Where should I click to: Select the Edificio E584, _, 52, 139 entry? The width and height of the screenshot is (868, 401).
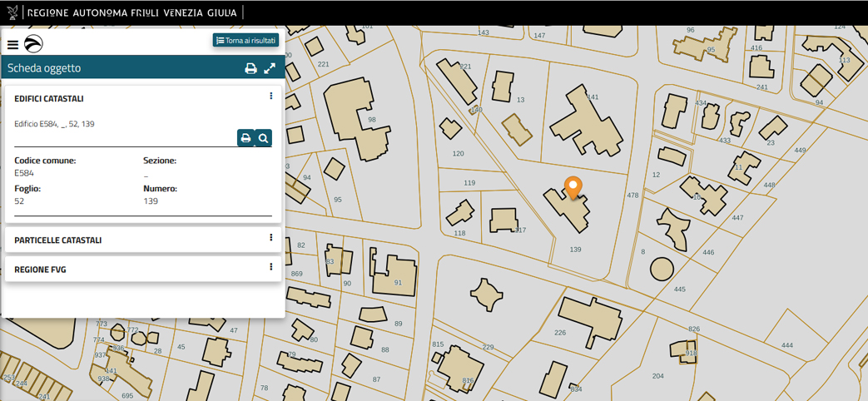(x=54, y=124)
